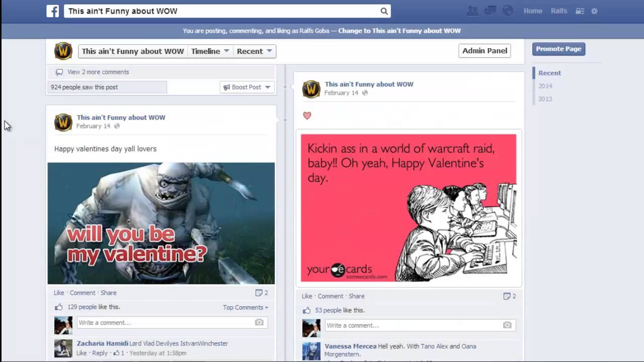Open the privacy shortcuts lock icon
The height and width of the screenshot is (362, 644).
[580, 11]
